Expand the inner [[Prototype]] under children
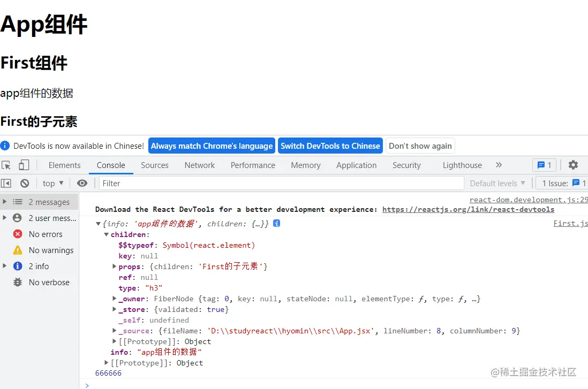Viewport: 588px width, 389px height. [115, 341]
